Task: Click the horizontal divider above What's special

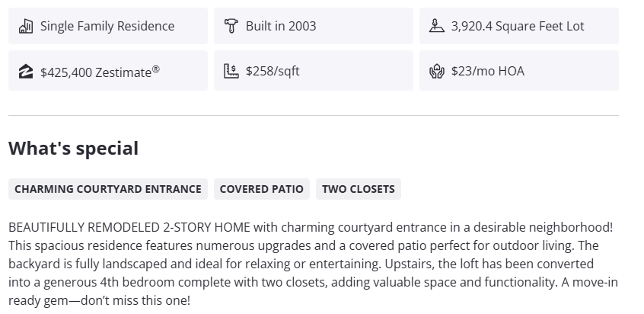Action: [313, 116]
